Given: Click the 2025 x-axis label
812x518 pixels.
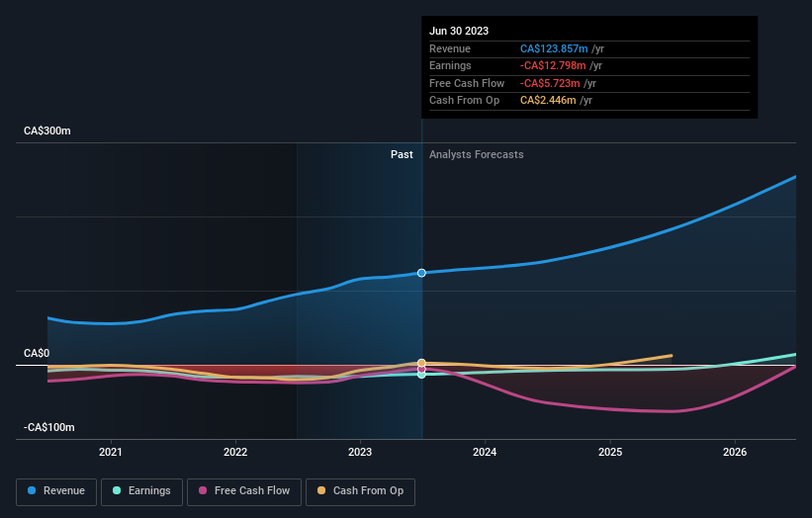Looking at the screenshot, I should pos(610,452).
